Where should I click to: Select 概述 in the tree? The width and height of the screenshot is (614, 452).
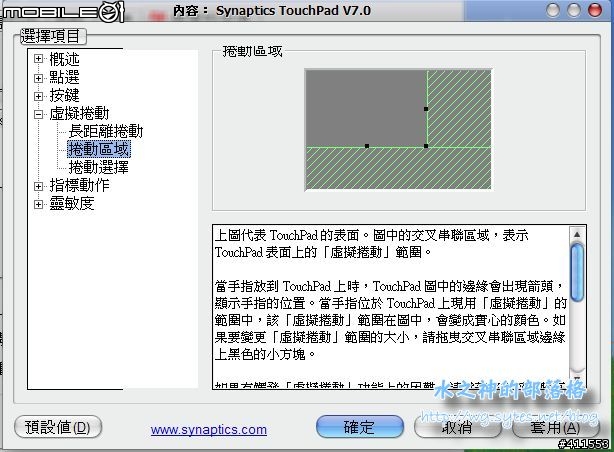click(64, 59)
